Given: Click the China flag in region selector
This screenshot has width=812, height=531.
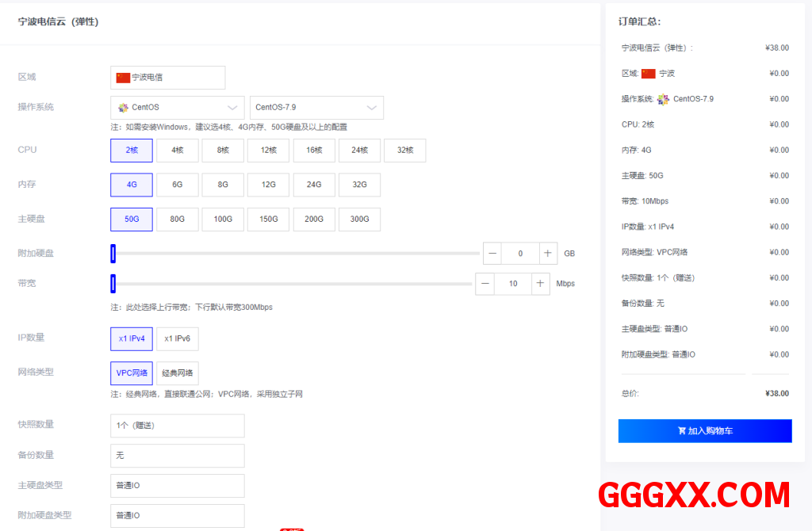Looking at the screenshot, I should pyautogui.click(x=123, y=78).
